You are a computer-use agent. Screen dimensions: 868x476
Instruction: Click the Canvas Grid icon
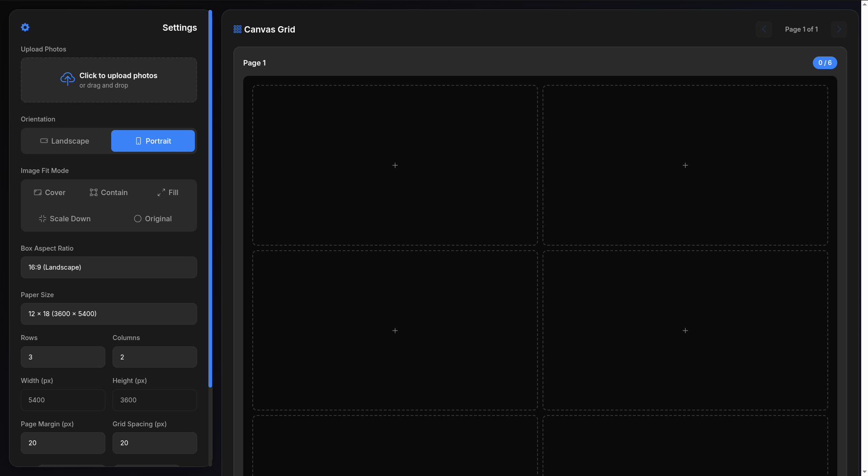pos(237,29)
